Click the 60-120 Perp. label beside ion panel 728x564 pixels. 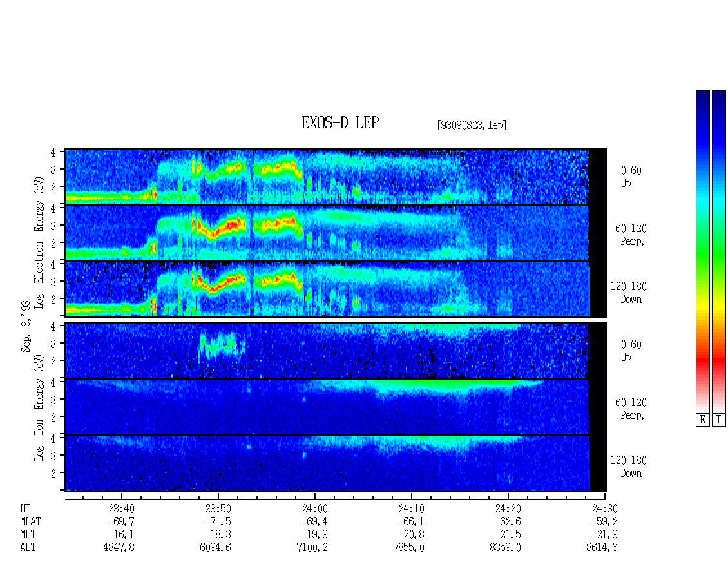click(631, 409)
